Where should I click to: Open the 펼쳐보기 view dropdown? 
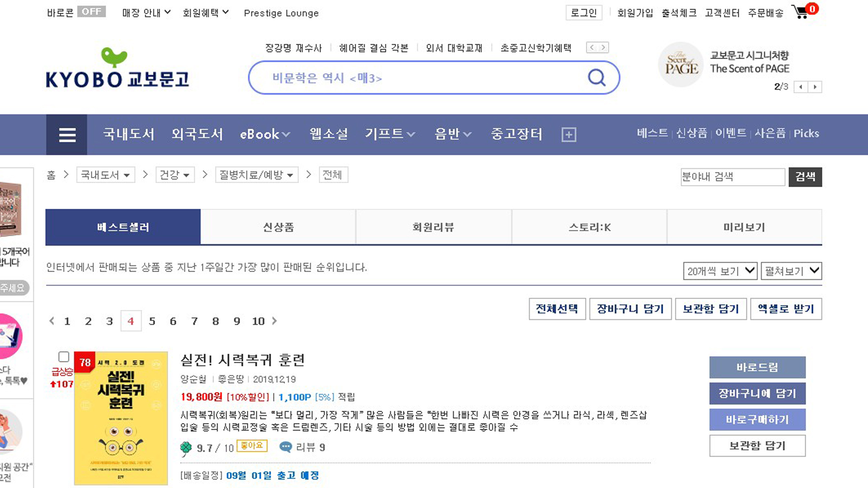[x=791, y=271]
